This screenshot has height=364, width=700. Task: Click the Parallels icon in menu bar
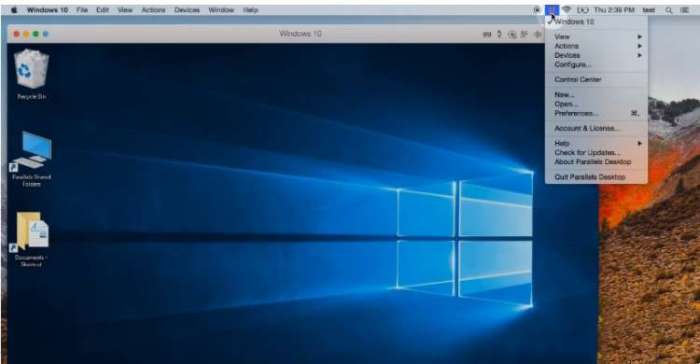tap(552, 10)
